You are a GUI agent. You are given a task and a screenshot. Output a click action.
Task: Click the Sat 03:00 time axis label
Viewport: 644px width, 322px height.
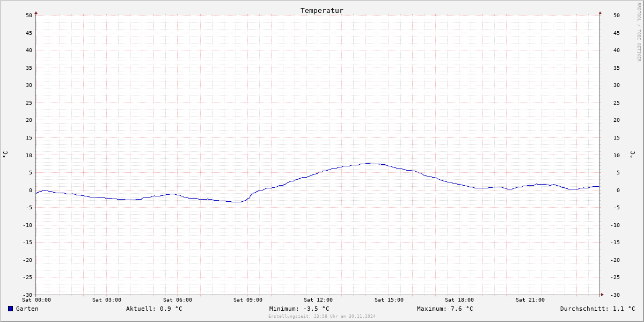click(107, 300)
